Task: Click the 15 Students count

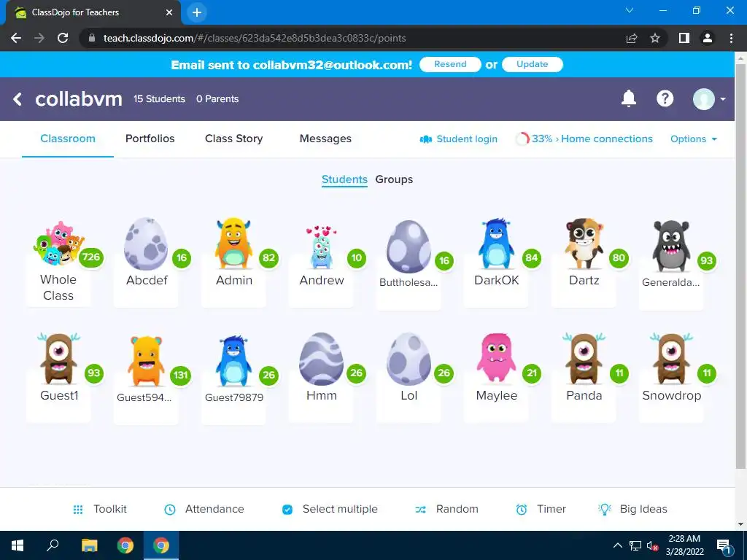Action: point(159,99)
